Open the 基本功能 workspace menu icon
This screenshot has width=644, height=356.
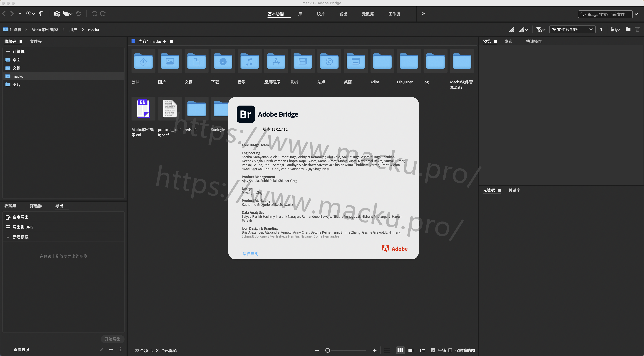click(x=289, y=14)
